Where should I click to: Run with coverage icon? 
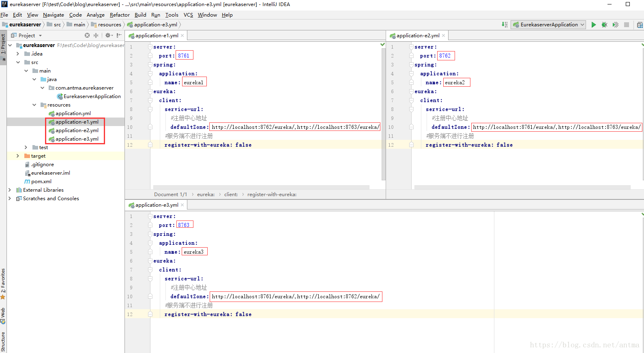tap(615, 25)
